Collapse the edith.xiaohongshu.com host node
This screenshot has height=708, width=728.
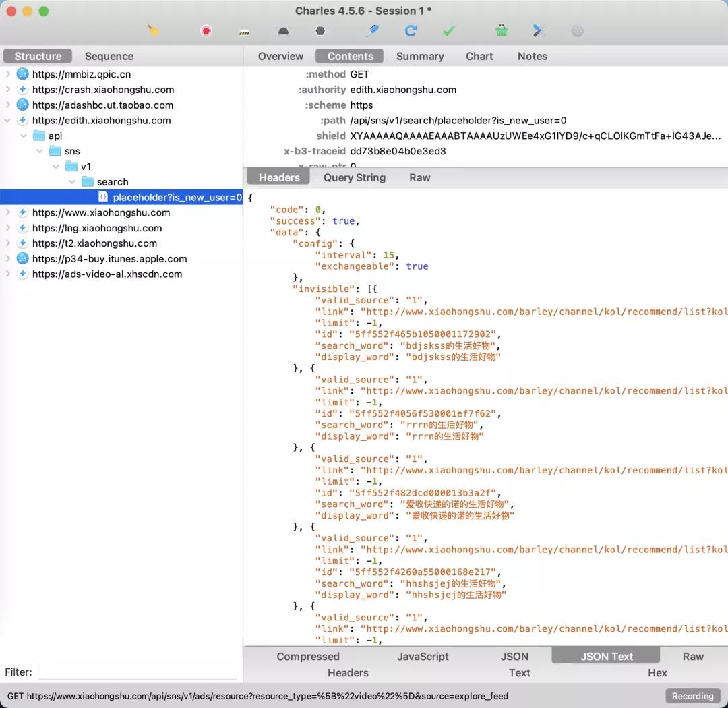(x=7, y=120)
